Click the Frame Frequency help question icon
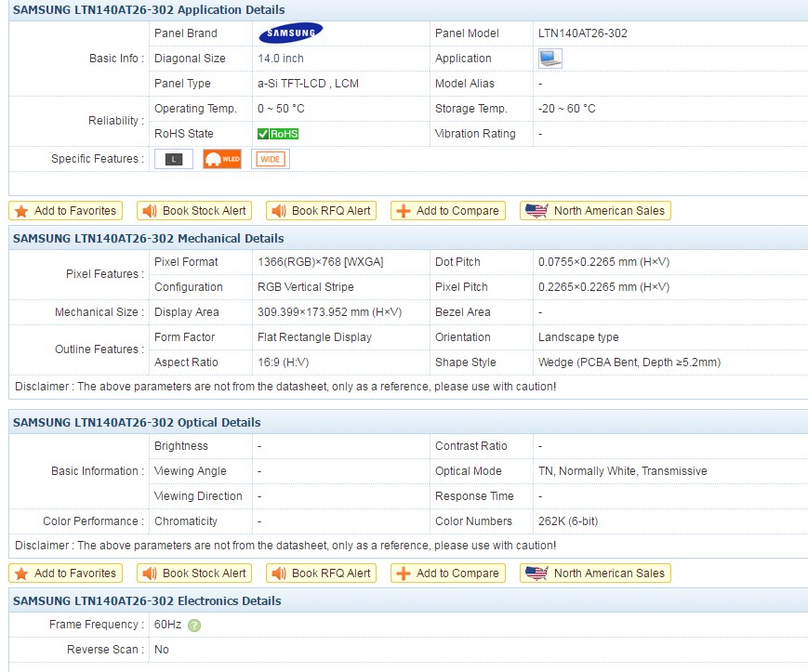The image size is (808, 672). [194, 626]
